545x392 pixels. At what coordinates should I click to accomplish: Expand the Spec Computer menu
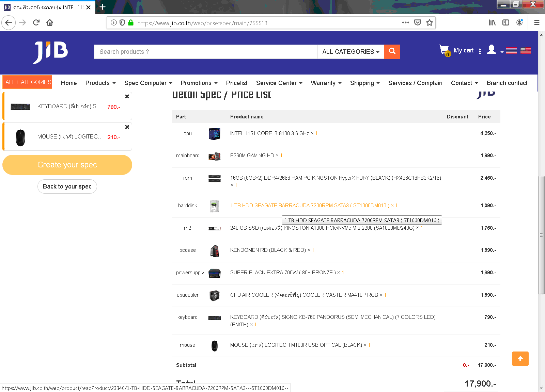[148, 83]
